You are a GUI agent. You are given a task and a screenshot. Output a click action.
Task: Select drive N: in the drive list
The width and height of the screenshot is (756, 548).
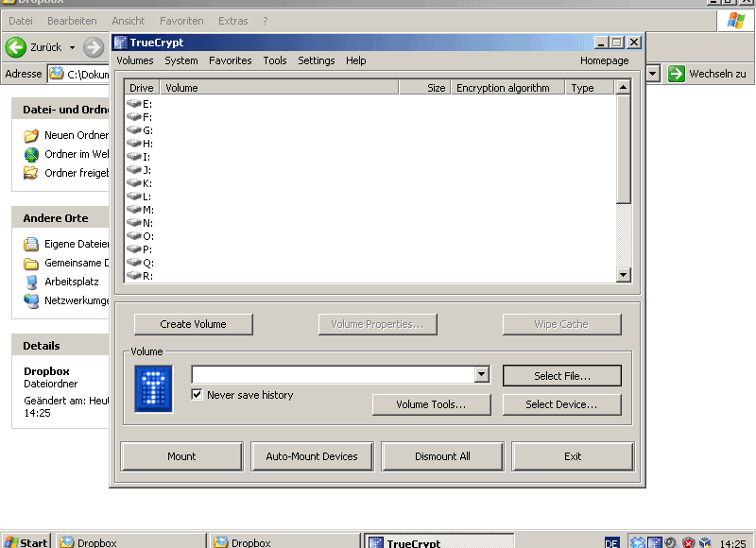pos(139,223)
